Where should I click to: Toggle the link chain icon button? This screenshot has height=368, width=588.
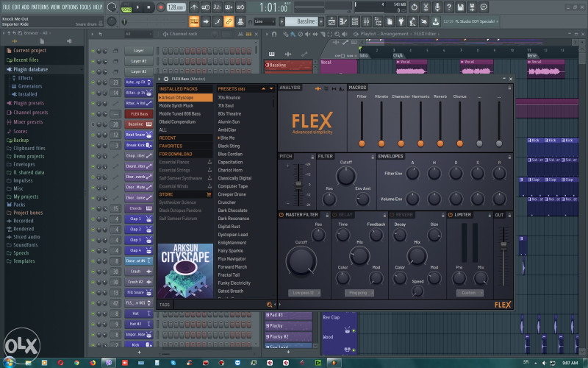229,21
